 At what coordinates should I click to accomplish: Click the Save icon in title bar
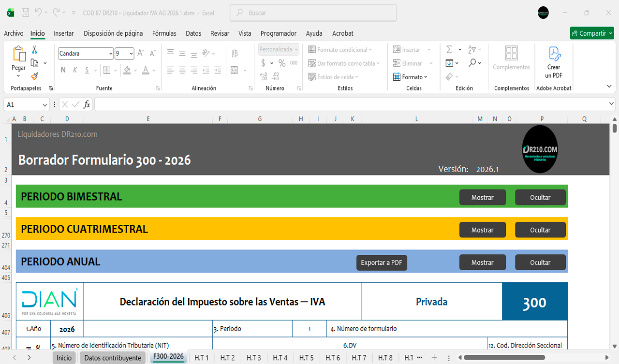pyautogui.click(x=26, y=13)
